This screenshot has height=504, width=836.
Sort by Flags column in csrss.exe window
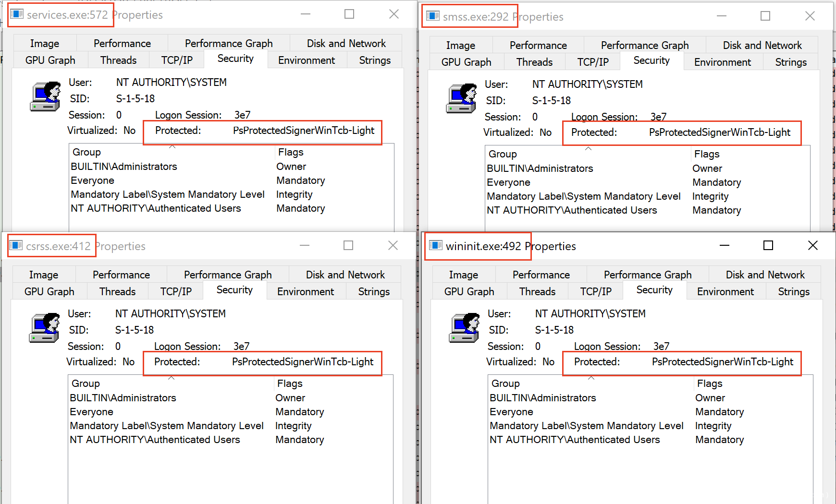click(333, 384)
